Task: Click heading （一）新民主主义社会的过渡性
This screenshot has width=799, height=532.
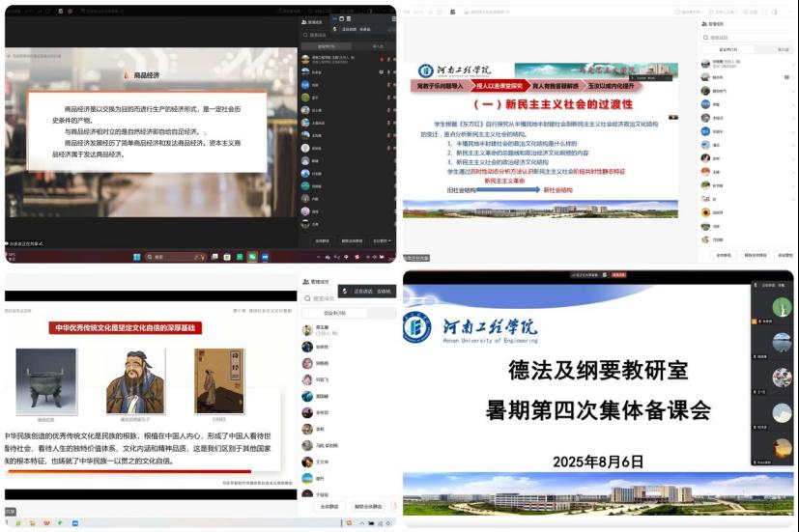Action: click(553, 104)
